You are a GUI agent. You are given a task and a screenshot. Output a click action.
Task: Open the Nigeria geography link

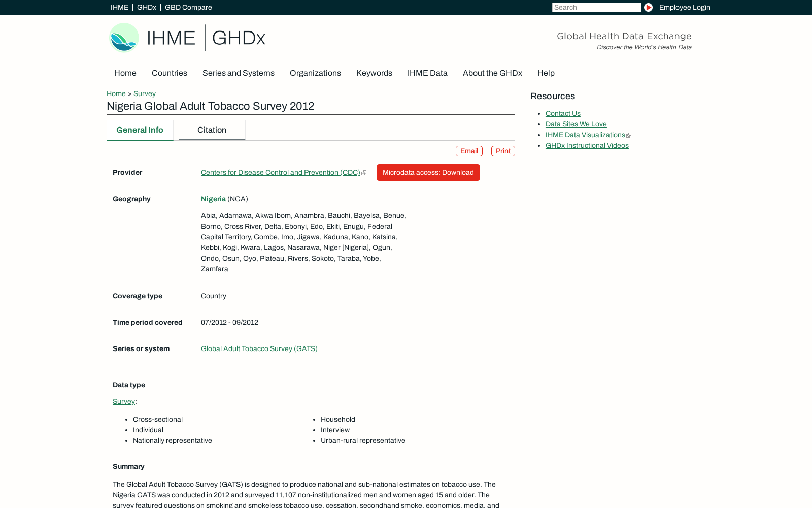(x=213, y=199)
